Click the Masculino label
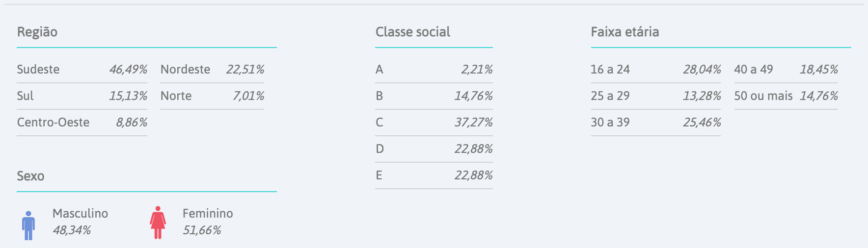Viewport: 868px width, 248px height. (x=81, y=214)
